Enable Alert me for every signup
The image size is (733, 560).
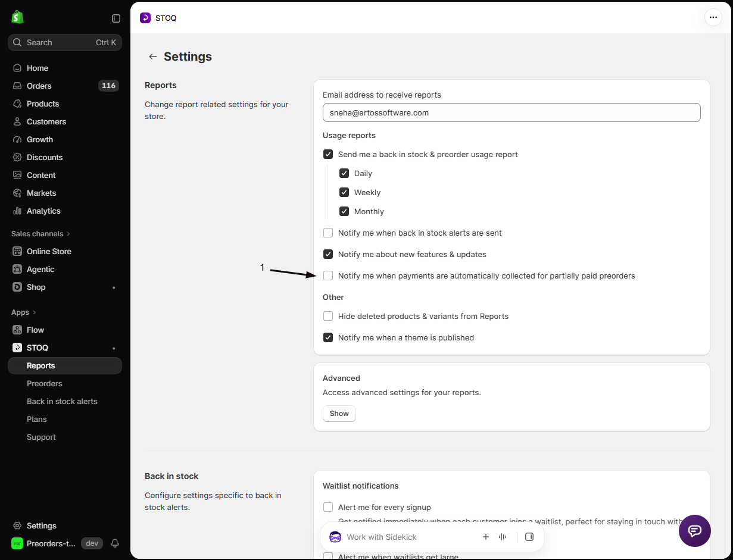tap(328, 507)
